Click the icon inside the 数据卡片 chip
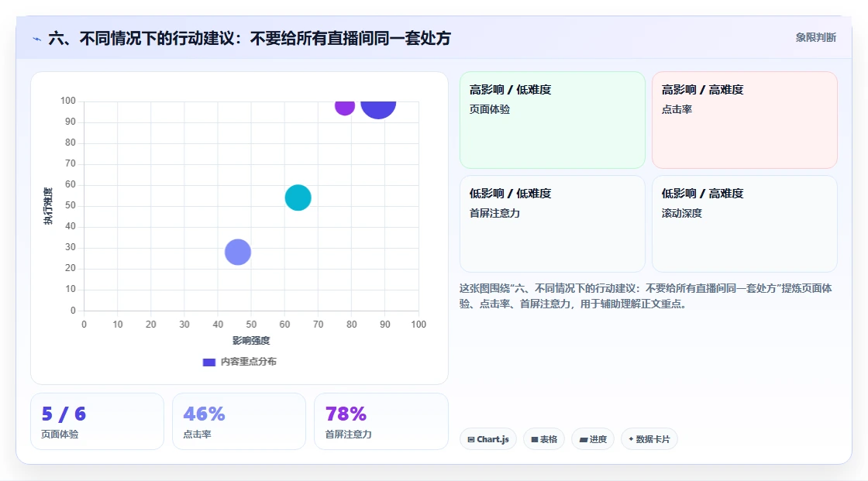 [x=631, y=439]
